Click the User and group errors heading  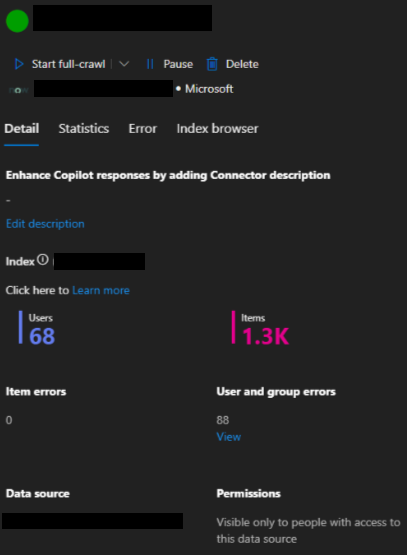pyautogui.click(x=276, y=391)
